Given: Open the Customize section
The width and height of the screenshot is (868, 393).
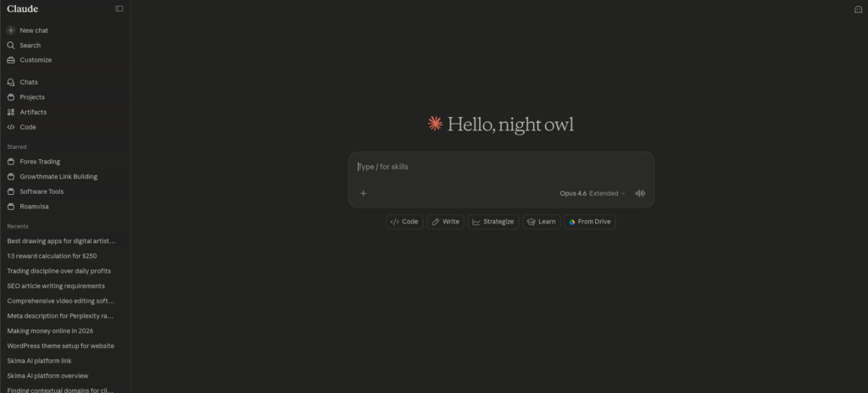Looking at the screenshot, I should click(x=35, y=60).
